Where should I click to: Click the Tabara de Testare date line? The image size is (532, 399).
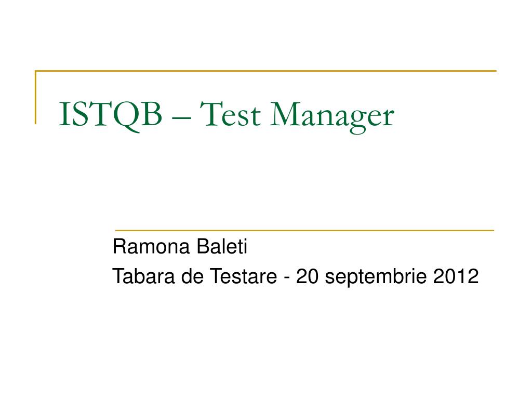point(295,277)
